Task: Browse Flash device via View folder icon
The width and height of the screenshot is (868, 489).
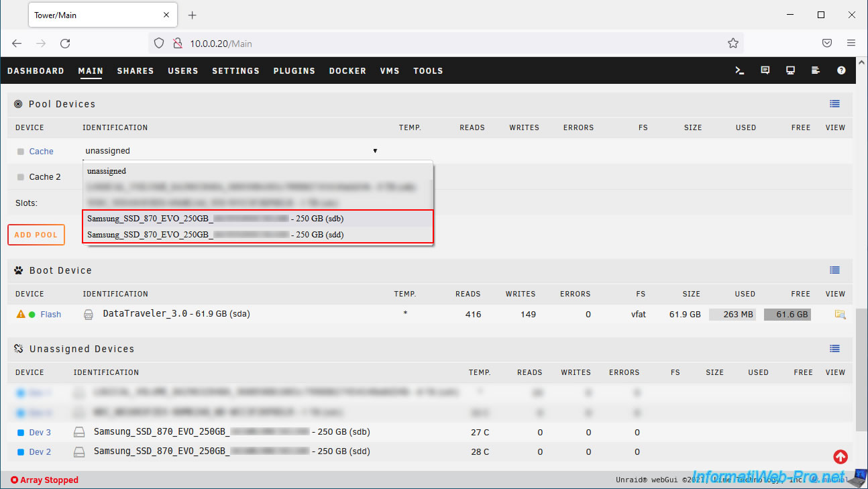Action: pos(840,314)
